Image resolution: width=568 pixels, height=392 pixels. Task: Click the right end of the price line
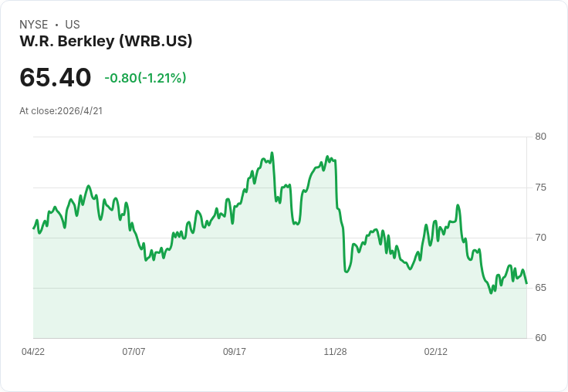(526, 283)
